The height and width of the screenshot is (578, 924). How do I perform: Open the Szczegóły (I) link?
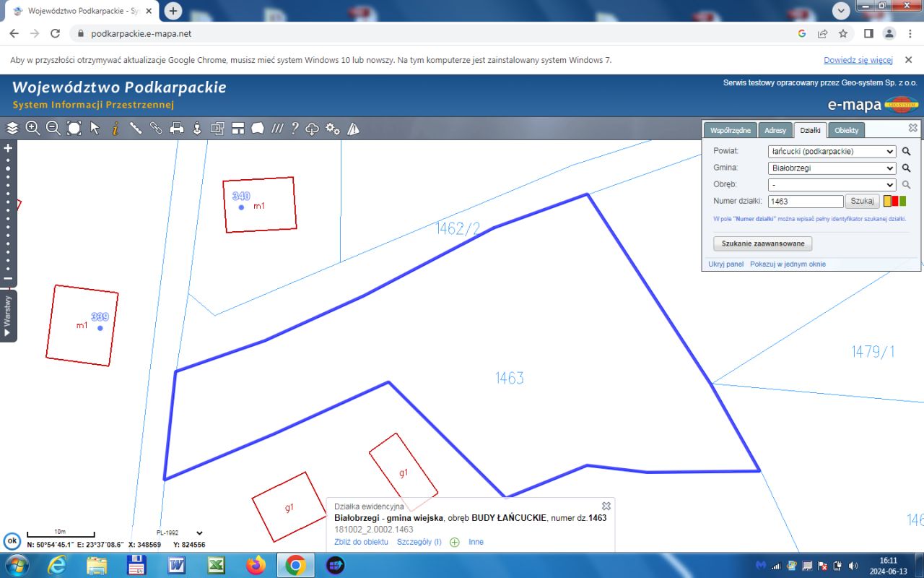click(x=419, y=542)
